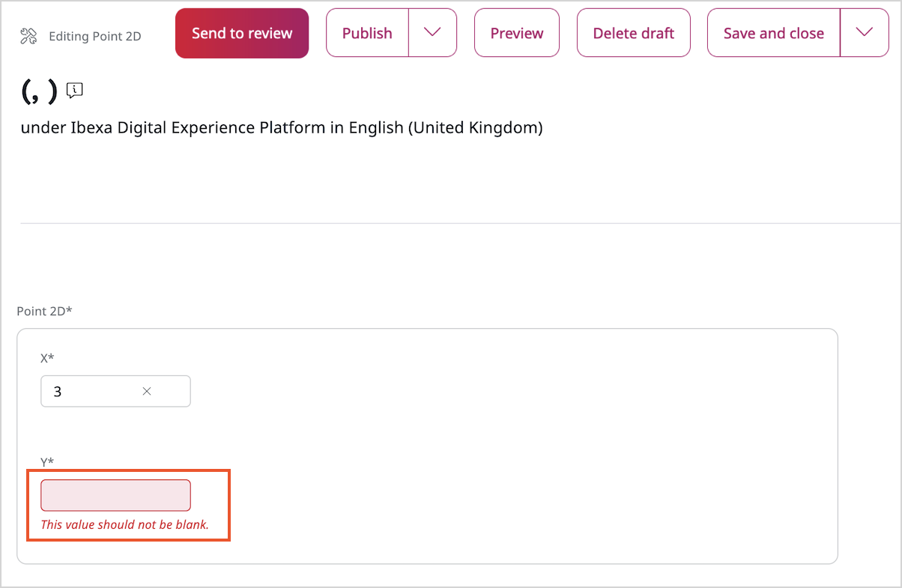The image size is (902, 588).
Task: Click the Editing Point 2D header label
Action: (x=94, y=36)
